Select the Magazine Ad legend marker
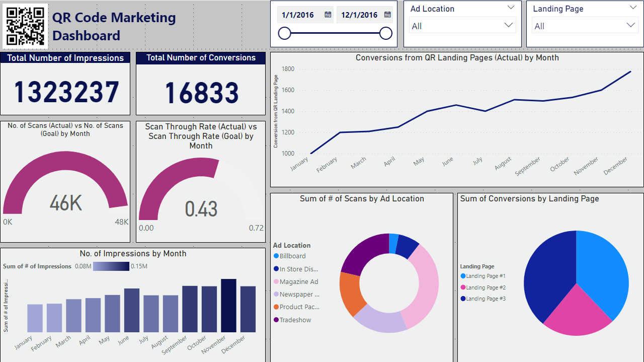Screen dimensions: 644x362 click(276, 282)
